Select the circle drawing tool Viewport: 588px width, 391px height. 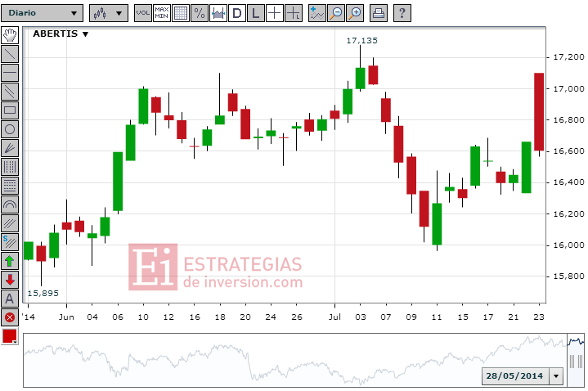pos(10,129)
